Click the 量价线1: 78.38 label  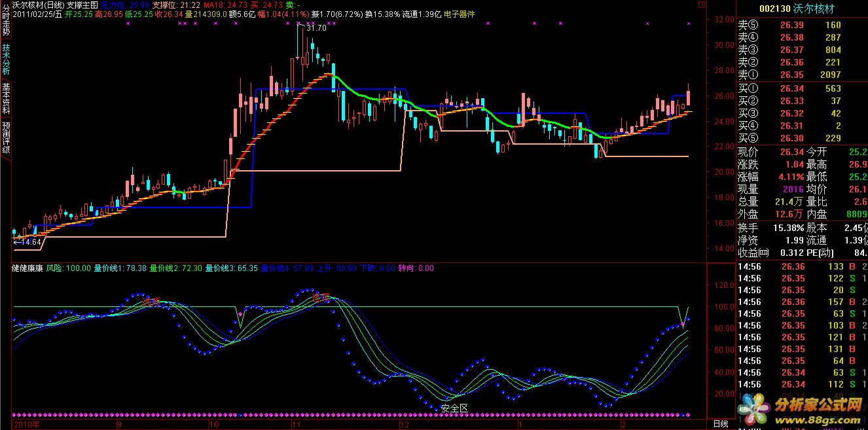(x=120, y=268)
